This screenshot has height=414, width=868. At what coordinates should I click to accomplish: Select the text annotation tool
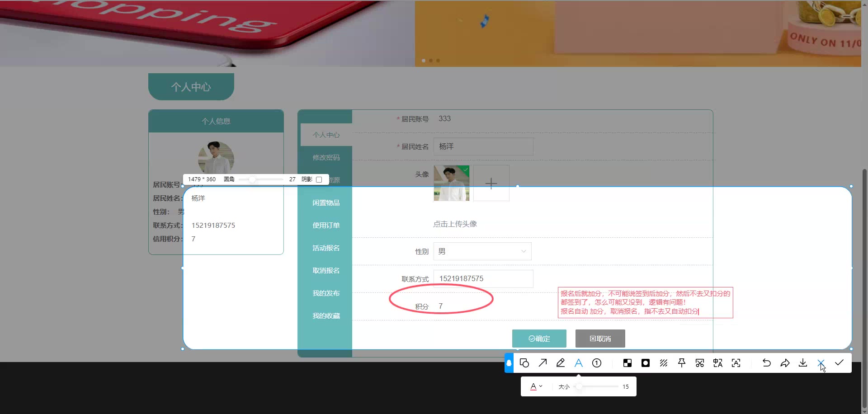pyautogui.click(x=579, y=363)
